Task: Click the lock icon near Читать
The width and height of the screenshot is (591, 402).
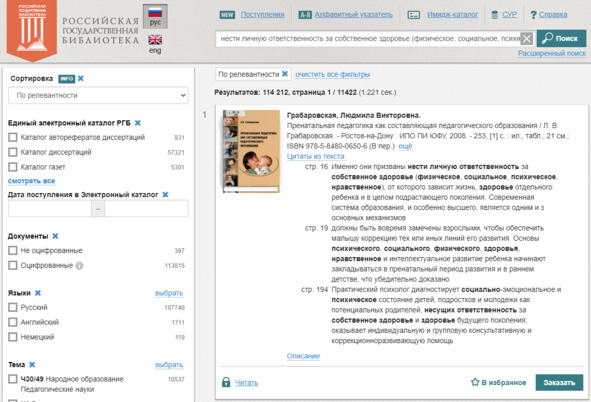Action: click(x=226, y=382)
